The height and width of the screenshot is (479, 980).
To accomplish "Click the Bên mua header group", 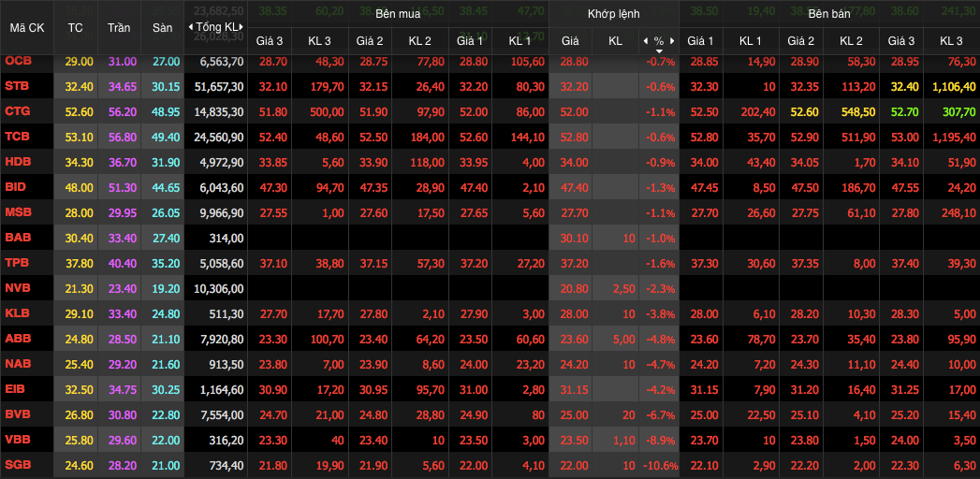I will [398, 15].
